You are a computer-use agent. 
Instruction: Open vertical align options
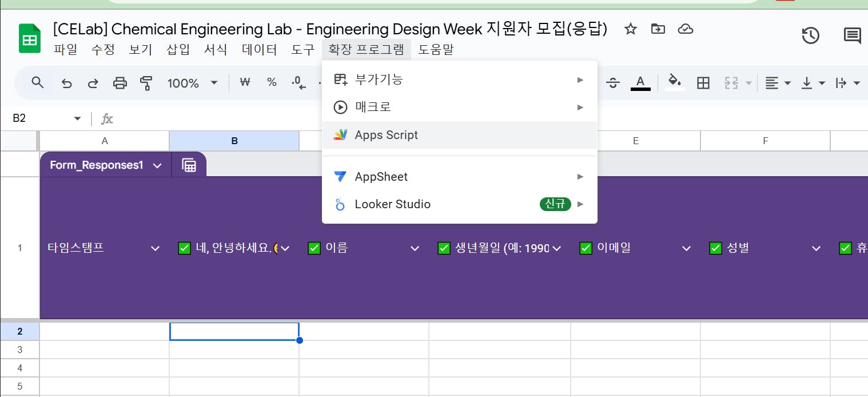[814, 83]
